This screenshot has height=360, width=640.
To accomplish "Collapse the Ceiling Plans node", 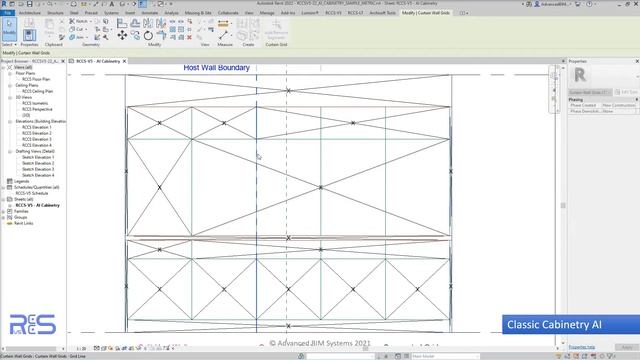I will [x=10, y=85].
